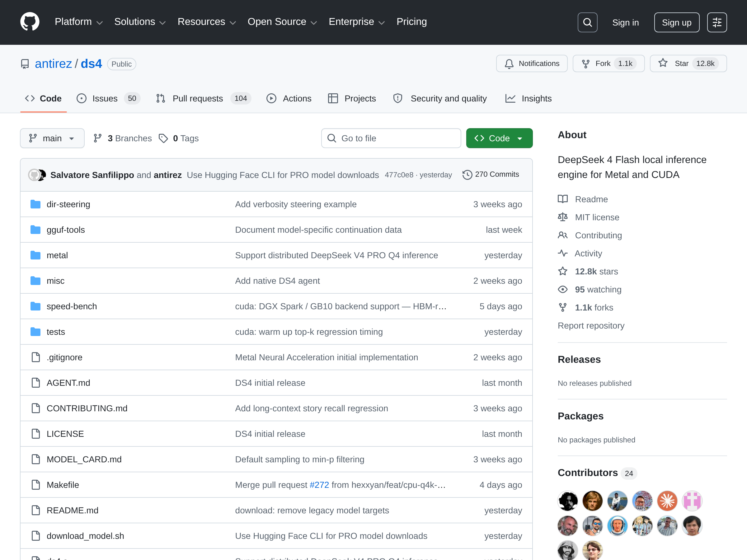Open the ds4 repository name link
This screenshot has height=560, width=747.
click(x=91, y=64)
